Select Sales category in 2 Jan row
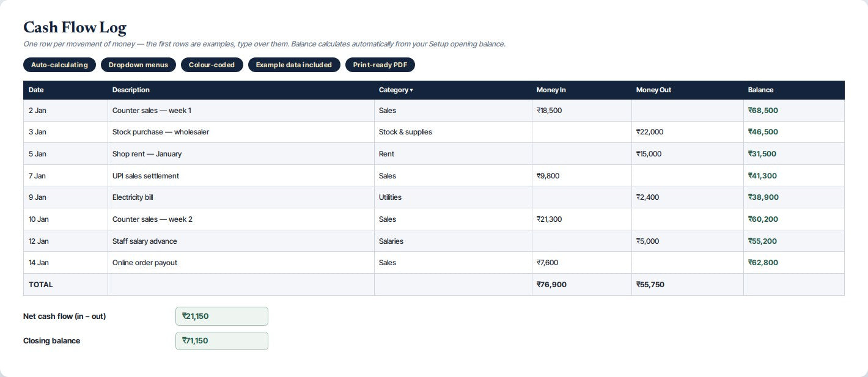The height and width of the screenshot is (377, 868). pos(453,111)
